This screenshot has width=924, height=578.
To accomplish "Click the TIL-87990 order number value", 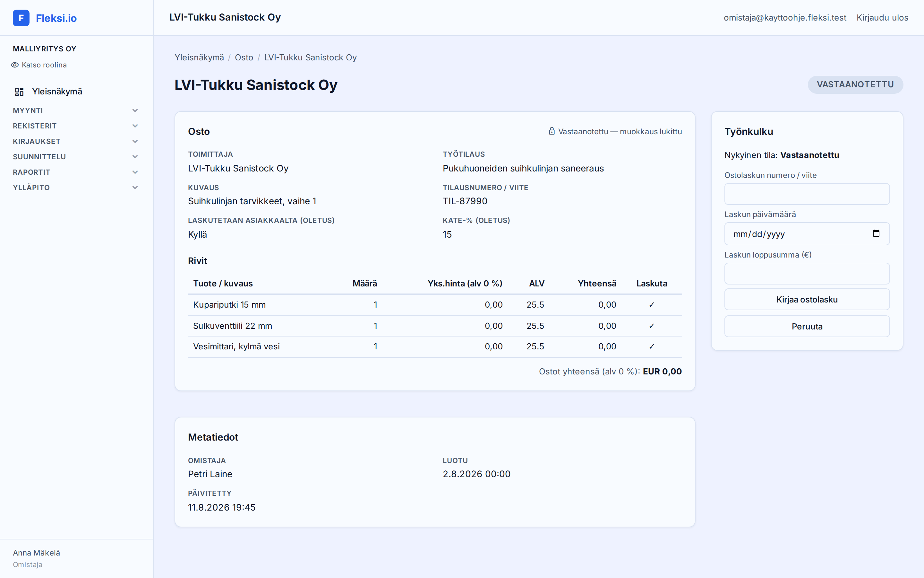I will [465, 201].
